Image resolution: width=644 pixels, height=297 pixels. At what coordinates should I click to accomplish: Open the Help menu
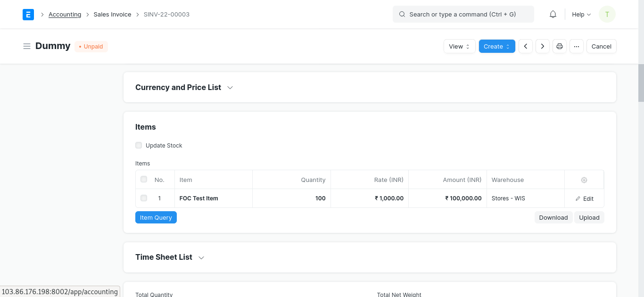pos(581,15)
